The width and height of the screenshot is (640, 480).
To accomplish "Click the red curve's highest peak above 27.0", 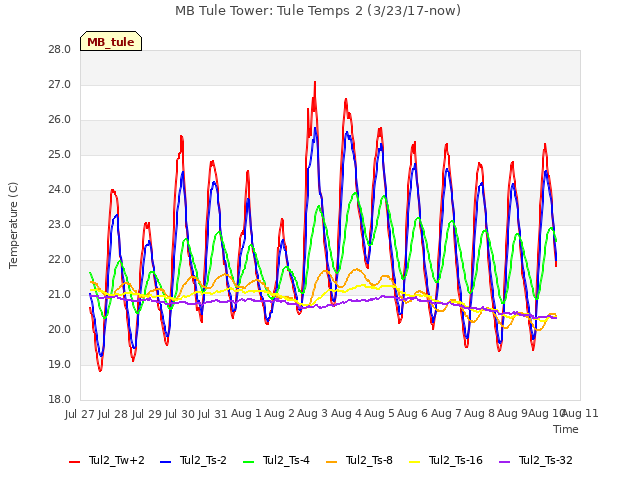I will tap(315, 82).
